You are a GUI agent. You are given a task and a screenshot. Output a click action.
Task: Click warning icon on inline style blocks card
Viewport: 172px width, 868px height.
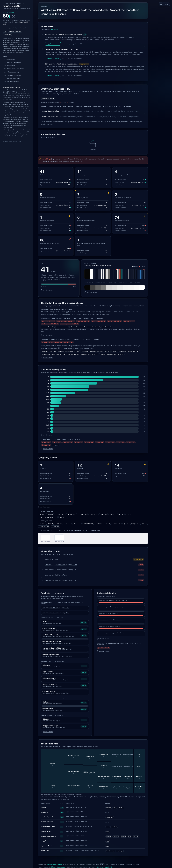[108, 193]
